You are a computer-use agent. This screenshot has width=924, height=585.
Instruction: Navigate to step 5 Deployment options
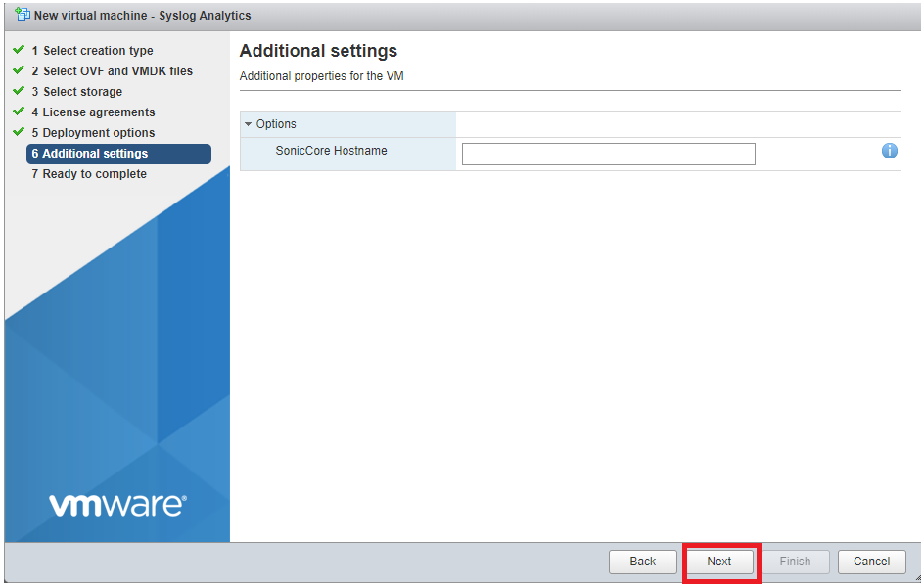98,133
